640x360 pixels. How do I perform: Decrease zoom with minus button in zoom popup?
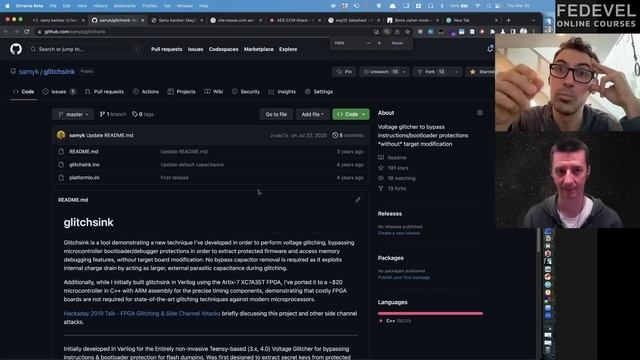(x=369, y=43)
